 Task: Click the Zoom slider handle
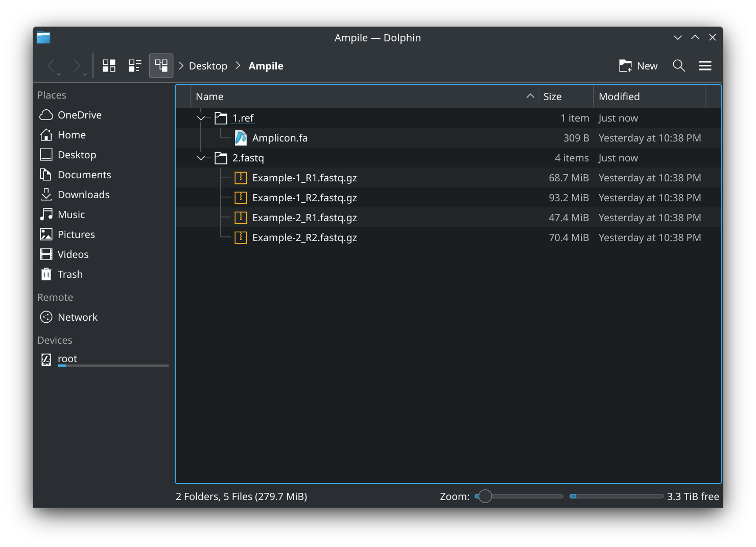click(485, 496)
